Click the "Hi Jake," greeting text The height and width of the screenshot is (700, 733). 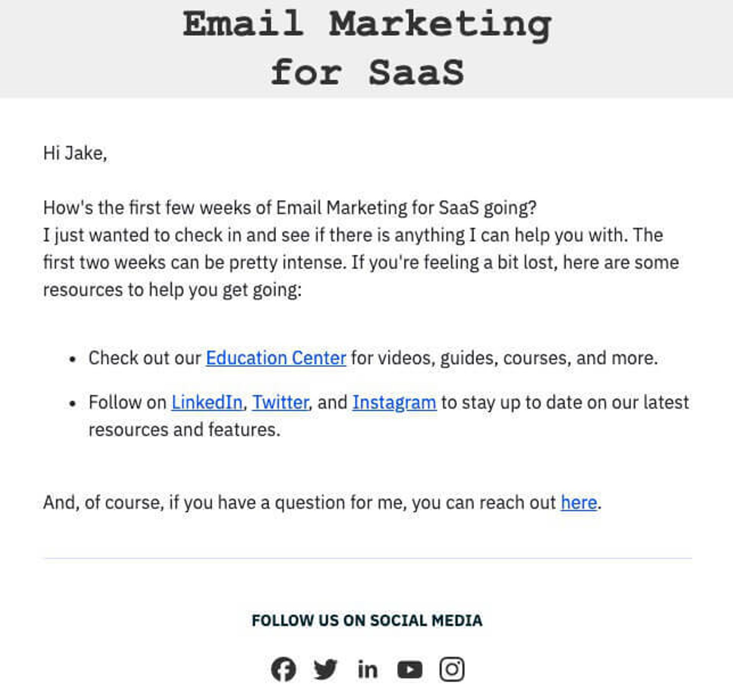tap(75, 153)
